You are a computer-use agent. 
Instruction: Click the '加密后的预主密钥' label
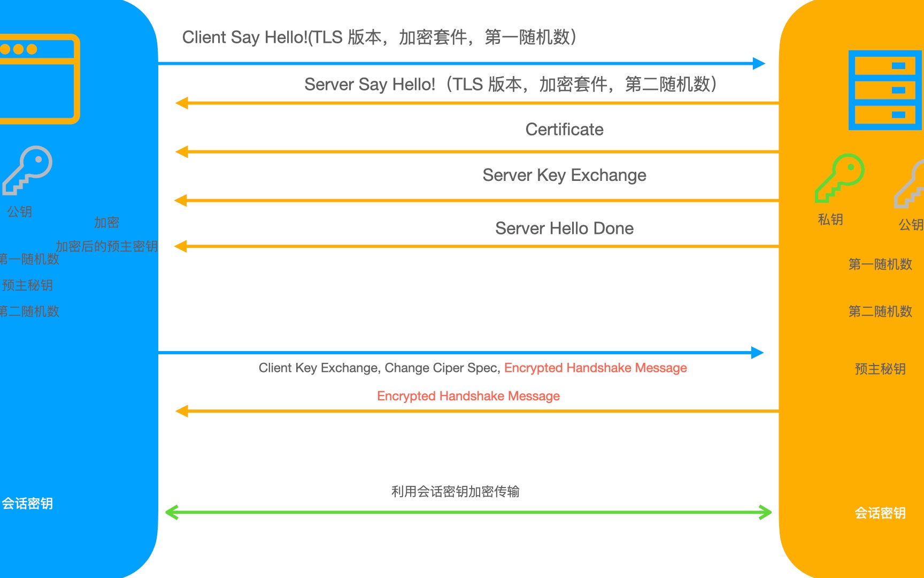coord(107,246)
